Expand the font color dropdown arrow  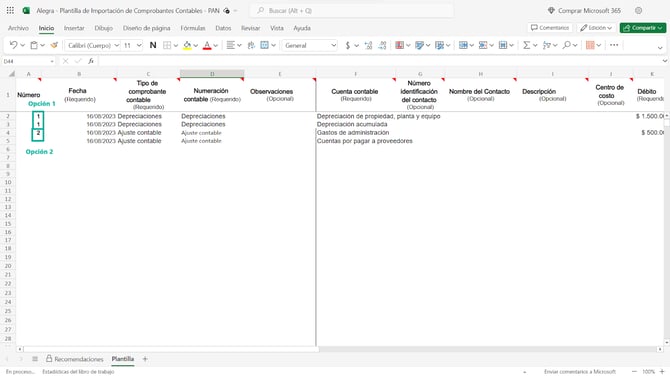click(x=216, y=45)
